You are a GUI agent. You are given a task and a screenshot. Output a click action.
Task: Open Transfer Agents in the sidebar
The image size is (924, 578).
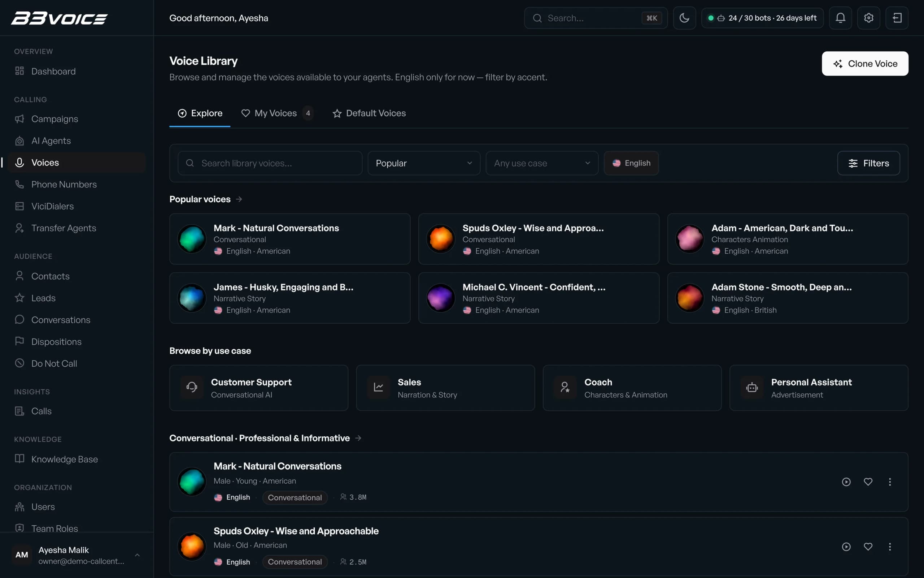coord(77,228)
